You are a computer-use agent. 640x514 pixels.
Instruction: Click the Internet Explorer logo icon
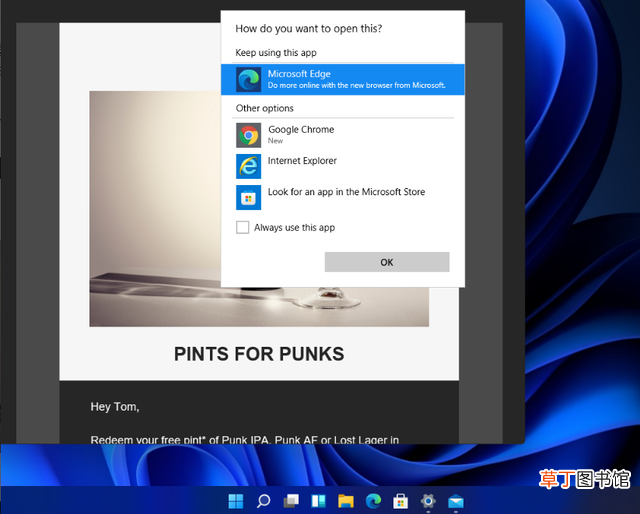tap(248, 166)
